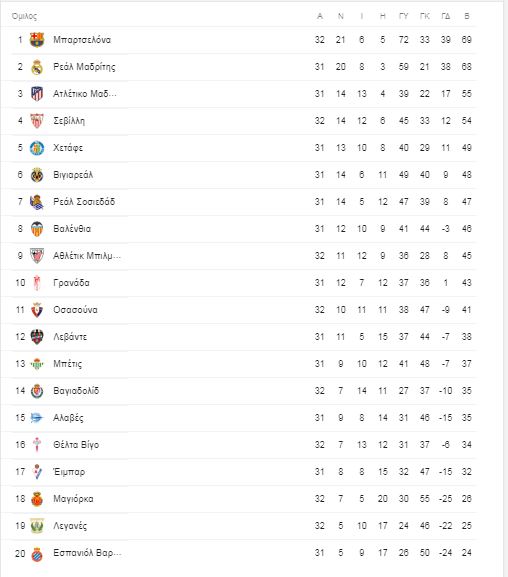508x577 pixels.
Task: Select the Villarreal yellow crest icon
Action: [37, 175]
